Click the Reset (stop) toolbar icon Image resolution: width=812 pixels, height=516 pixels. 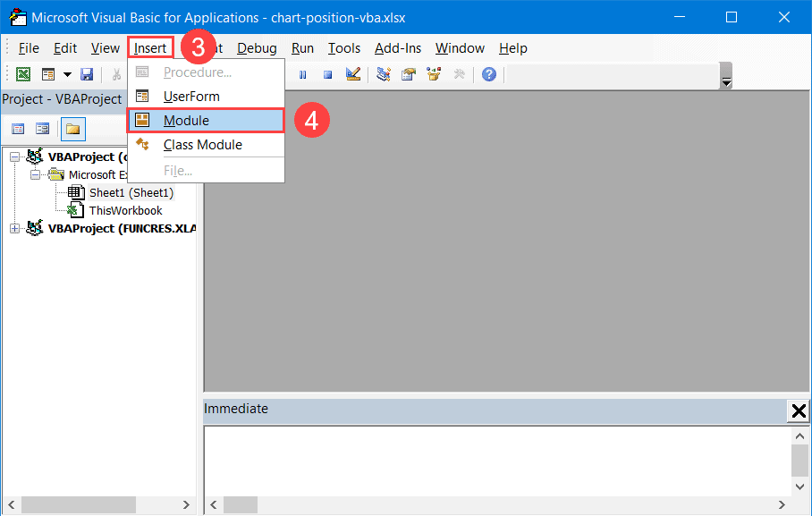328,75
